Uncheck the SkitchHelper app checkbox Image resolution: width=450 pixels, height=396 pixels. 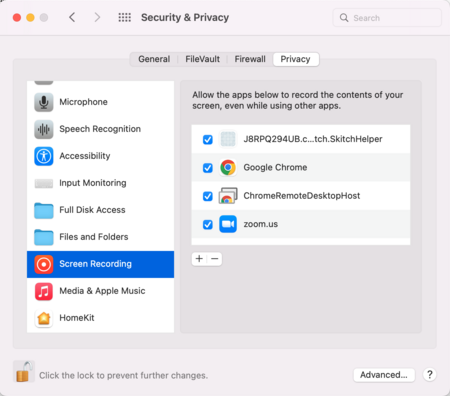(x=208, y=139)
